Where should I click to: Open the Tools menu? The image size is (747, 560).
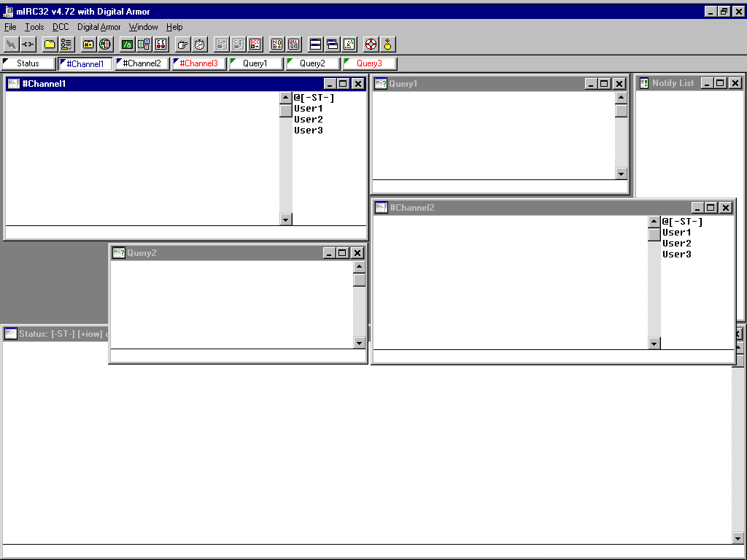point(34,27)
